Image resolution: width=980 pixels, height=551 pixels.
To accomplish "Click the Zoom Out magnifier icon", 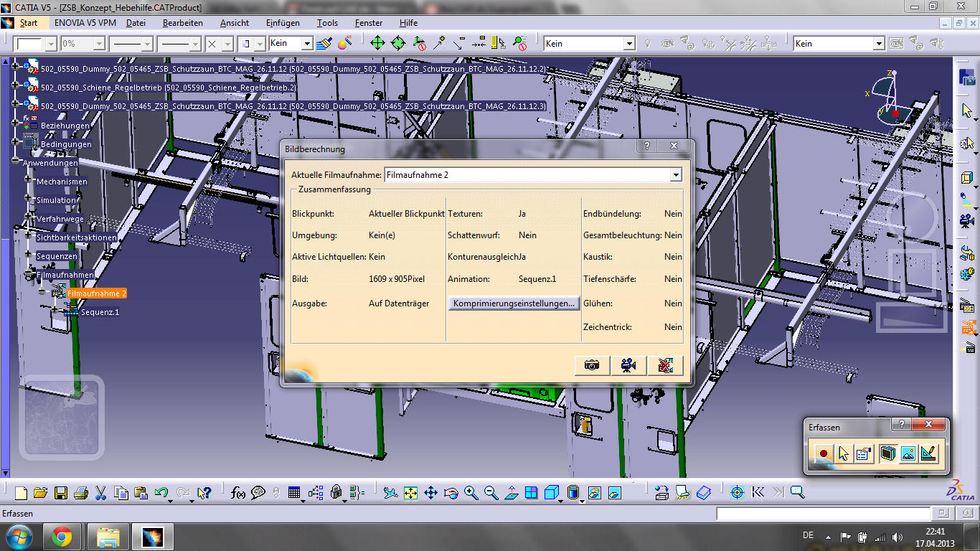I will click(x=491, y=493).
